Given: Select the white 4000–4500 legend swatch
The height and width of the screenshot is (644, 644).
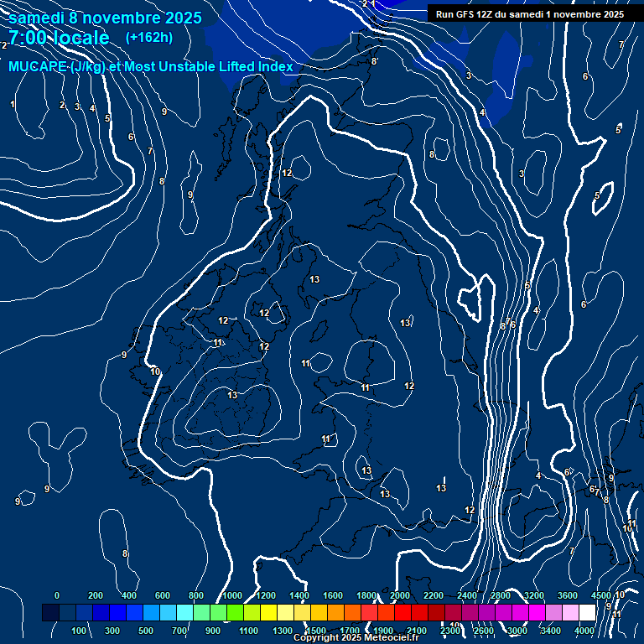Looking at the screenshot, I should pyautogui.click(x=587, y=612).
